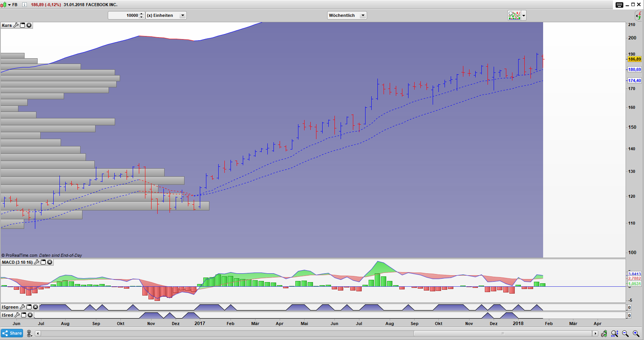644x340 pixels.
Task: Close the Kurs price panel
Action: pyautogui.click(x=29, y=25)
